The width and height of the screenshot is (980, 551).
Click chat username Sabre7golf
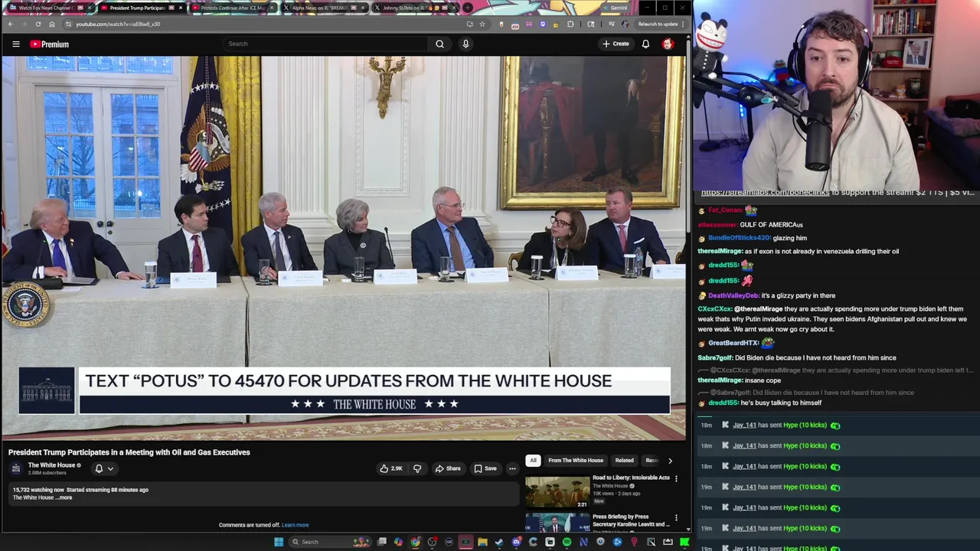[715, 357]
